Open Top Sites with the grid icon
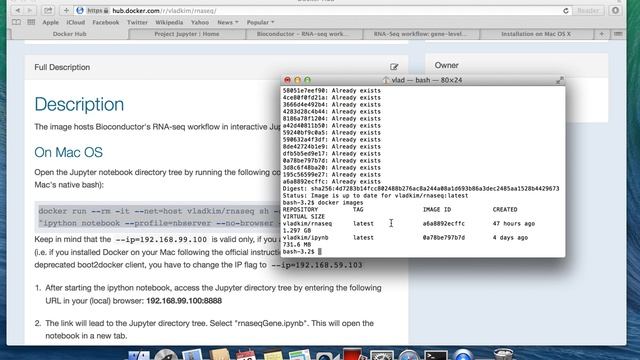 tap(31, 22)
